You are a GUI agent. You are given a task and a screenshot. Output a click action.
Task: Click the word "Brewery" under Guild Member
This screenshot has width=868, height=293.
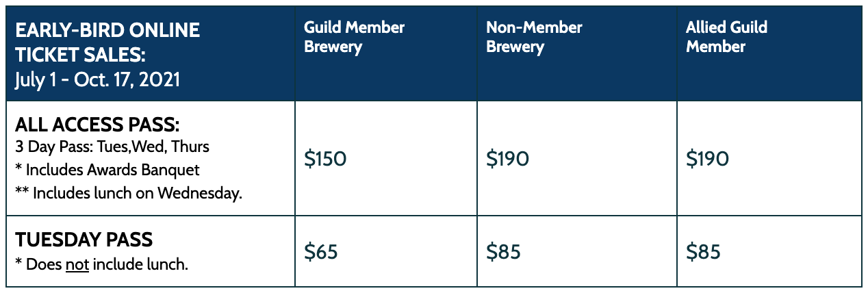tap(333, 47)
